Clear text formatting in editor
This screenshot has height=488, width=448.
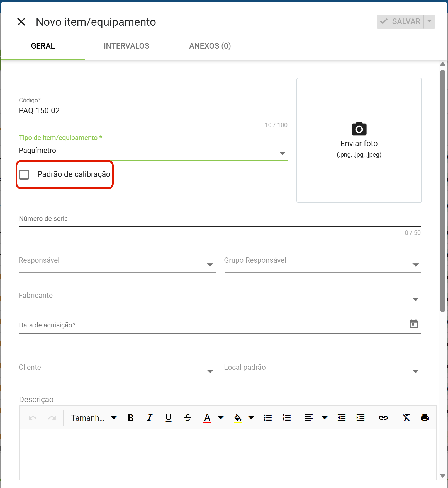coord(406,418)
